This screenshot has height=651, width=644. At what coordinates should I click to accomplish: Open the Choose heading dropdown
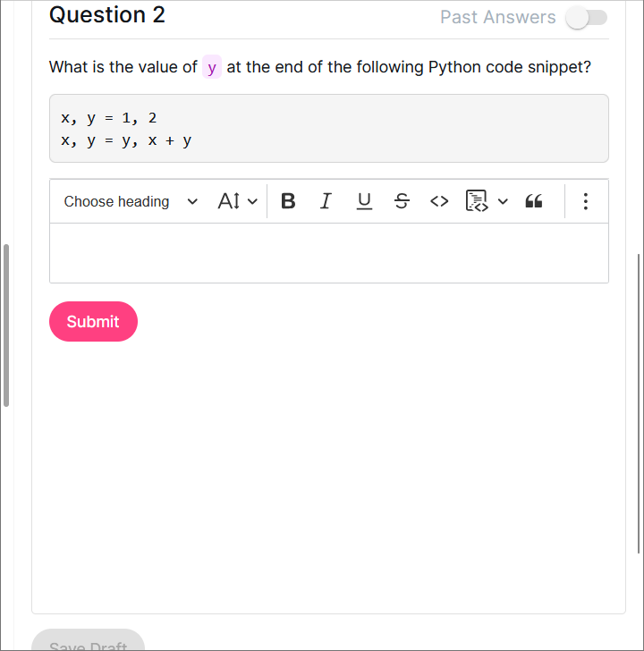tap(131, 201)
